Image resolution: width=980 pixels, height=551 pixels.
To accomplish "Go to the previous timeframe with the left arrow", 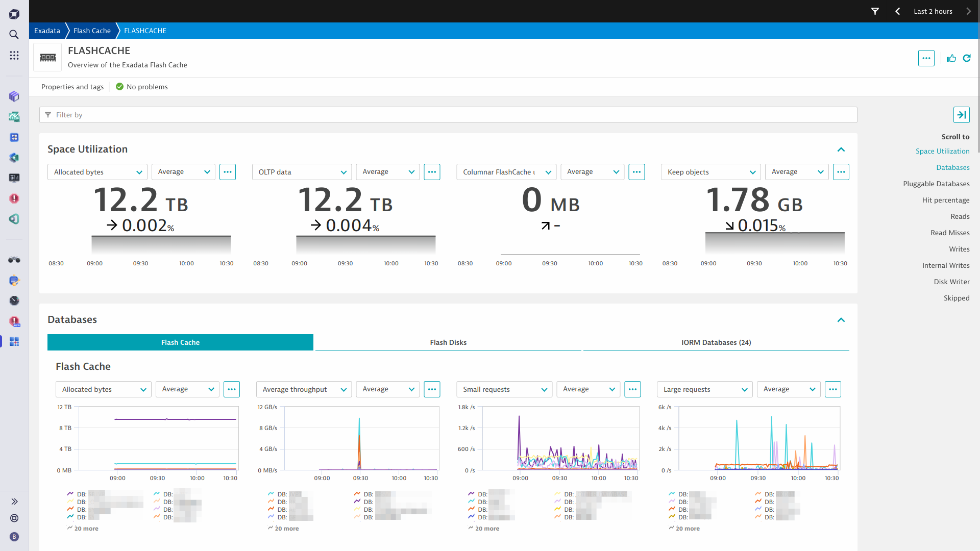I will click(898, 11).
